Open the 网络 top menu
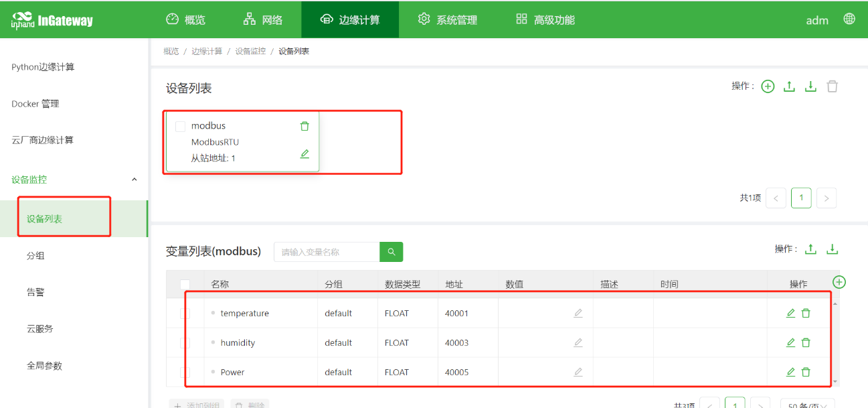This screenshot has height=408, width=868. (262, 19)
